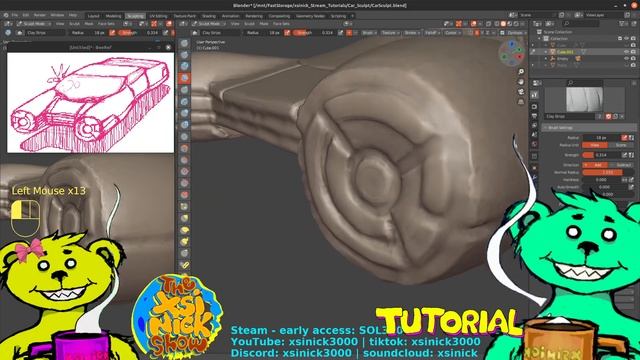Select the active Clay Strips brush tool
Viewport: 640px width, 360px height.
tap(184, 78)
